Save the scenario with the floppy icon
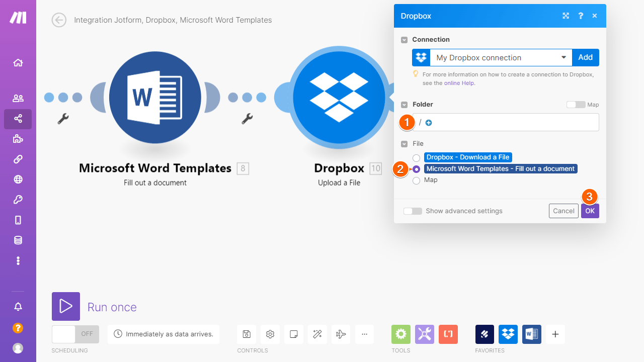 point(247,334)
